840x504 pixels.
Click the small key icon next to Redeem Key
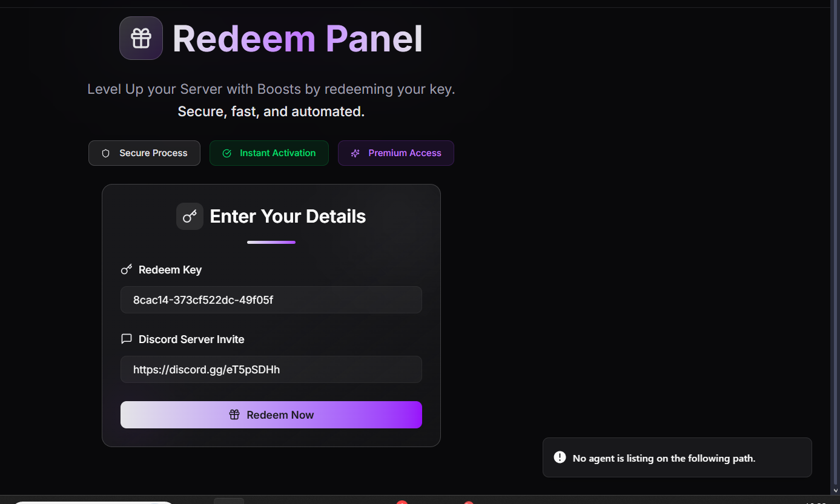pos(127,269)
